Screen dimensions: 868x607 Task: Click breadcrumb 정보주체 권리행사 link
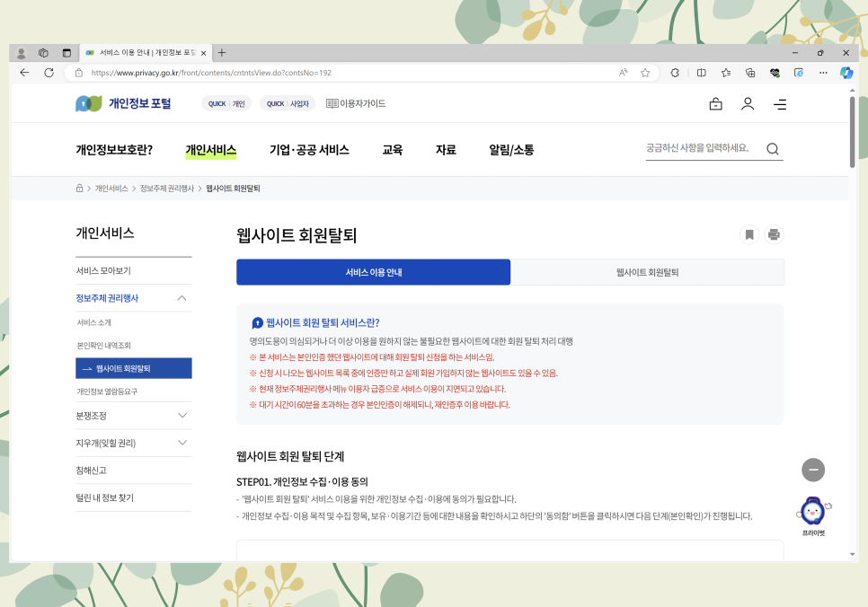point(167,189)
